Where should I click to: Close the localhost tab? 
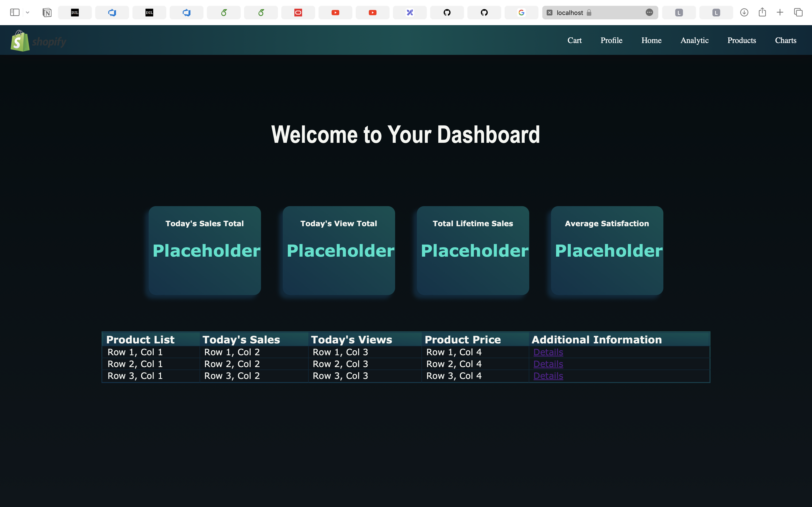pyautogui.click(x=550, y=13)
